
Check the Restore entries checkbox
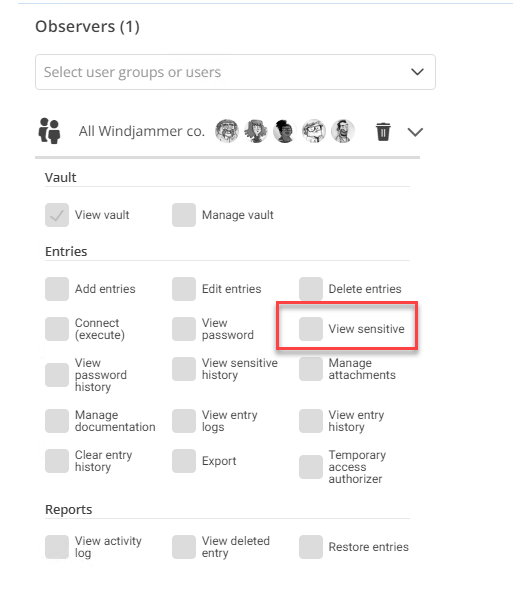(x=311, y=547)
